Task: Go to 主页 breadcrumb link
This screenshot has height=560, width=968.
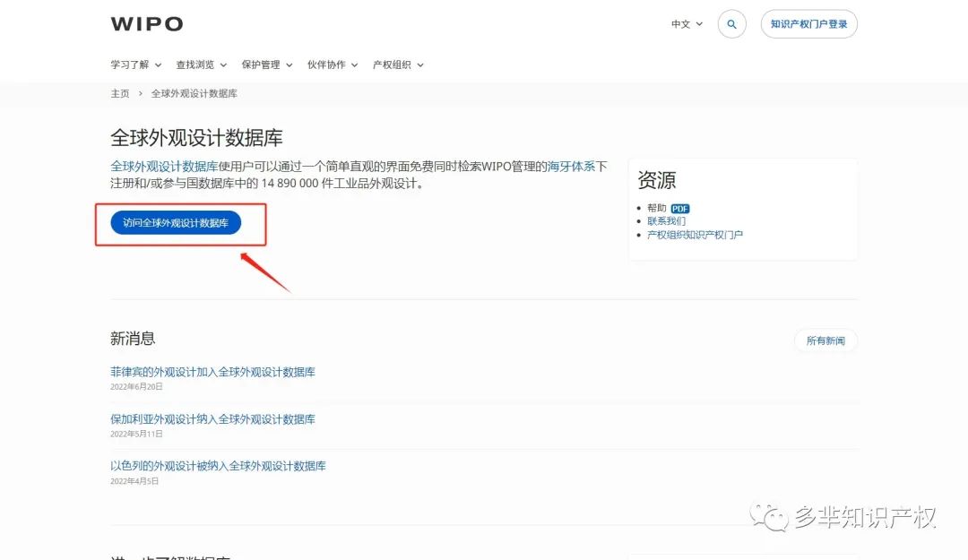Action: click(120, 93)
